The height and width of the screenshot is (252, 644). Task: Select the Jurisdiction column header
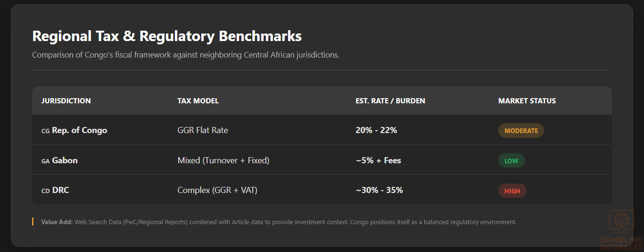click(66, 101)
